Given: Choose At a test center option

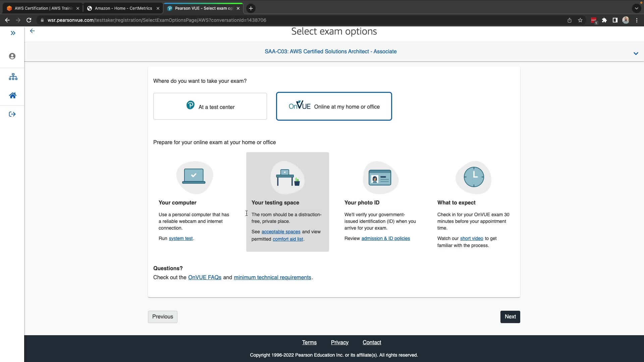Looking at the screenshot, I should [210, 106].
